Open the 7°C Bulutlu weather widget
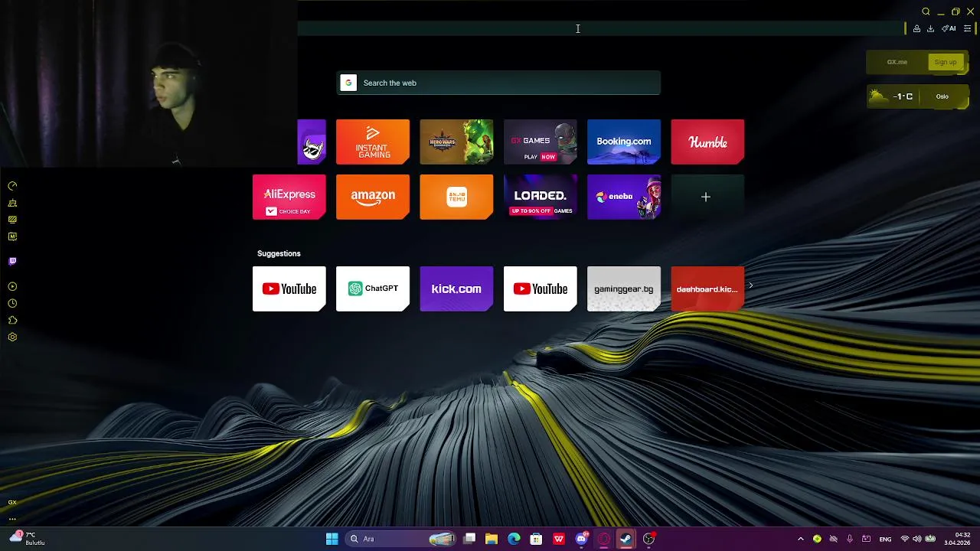This screenshot has height=551, width=980. (28, 539)
